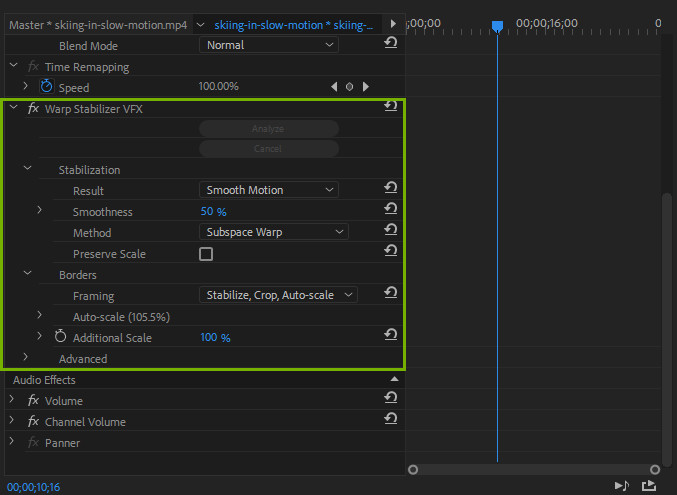
Task: Reset the Method parameter
Action: pos(391,229)
